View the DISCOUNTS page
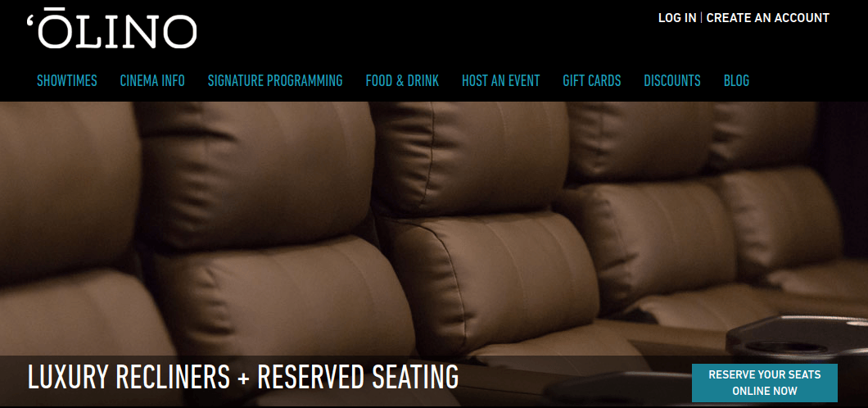The image size is (868, 408). pos(672,81)
